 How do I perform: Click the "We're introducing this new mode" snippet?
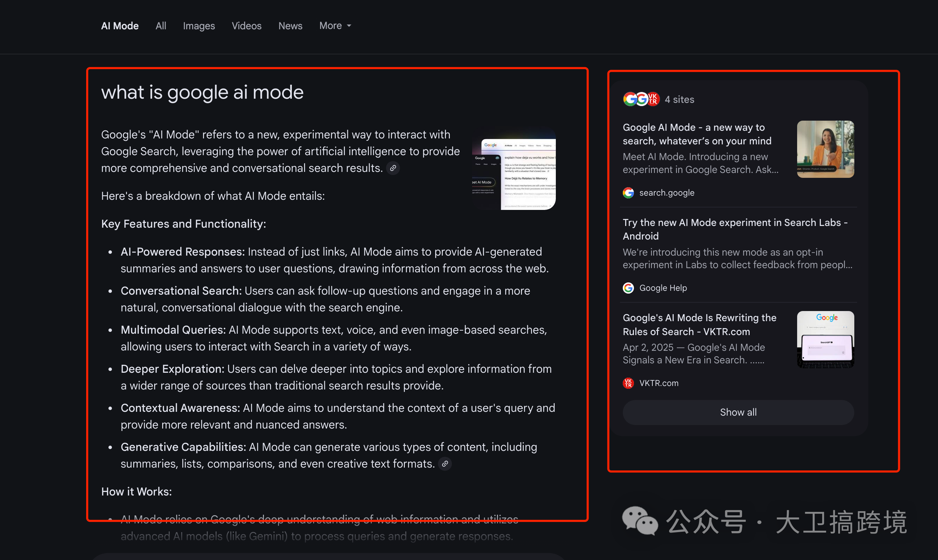pyautogui.click(x=737, y=258)
